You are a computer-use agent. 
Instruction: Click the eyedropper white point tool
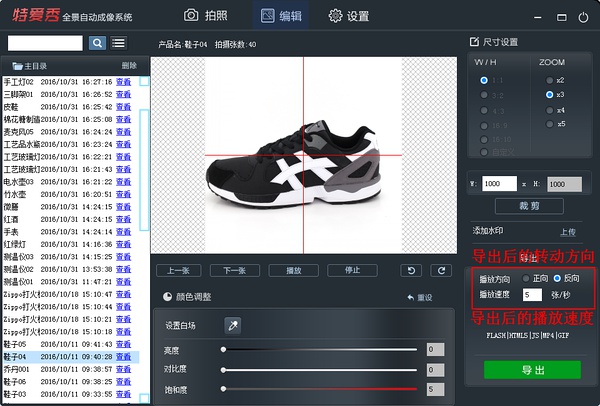click(x=233, y=325)
